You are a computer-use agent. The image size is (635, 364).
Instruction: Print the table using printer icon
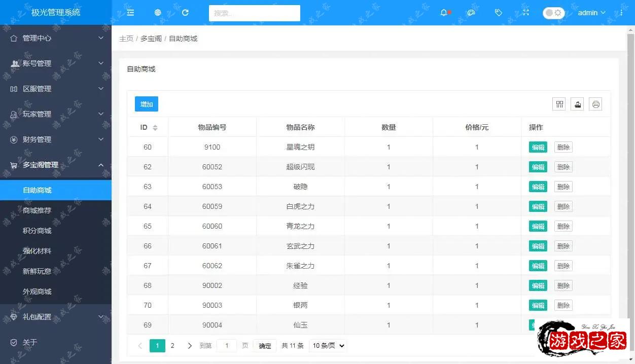tap(596, 104)
